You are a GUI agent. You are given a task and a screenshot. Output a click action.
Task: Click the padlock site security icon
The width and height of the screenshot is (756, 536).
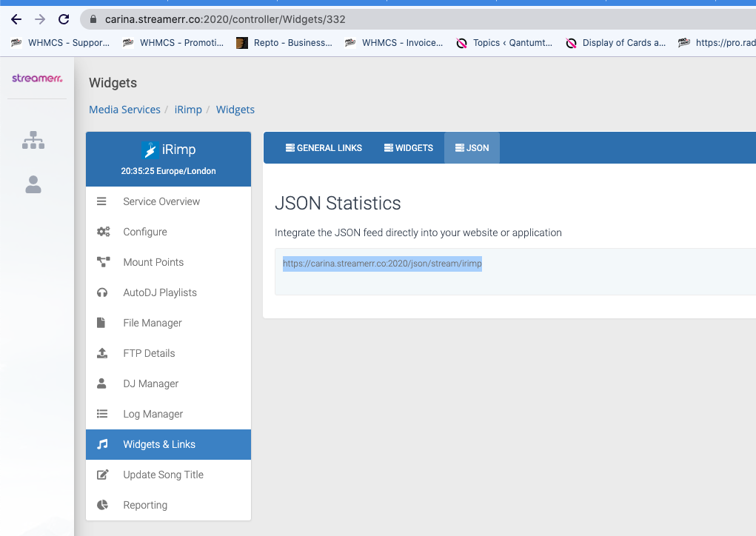pos(93,19)
